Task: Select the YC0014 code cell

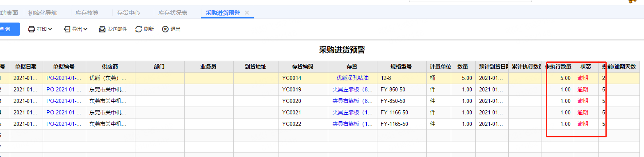Action: (x=304, y=78)
